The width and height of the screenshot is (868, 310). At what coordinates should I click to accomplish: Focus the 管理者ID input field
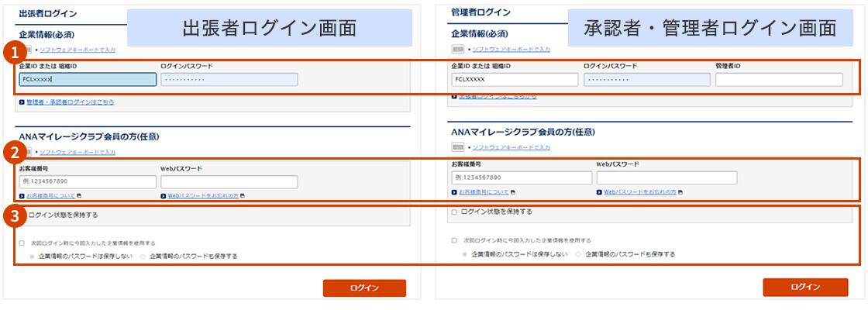pos(778,80)
